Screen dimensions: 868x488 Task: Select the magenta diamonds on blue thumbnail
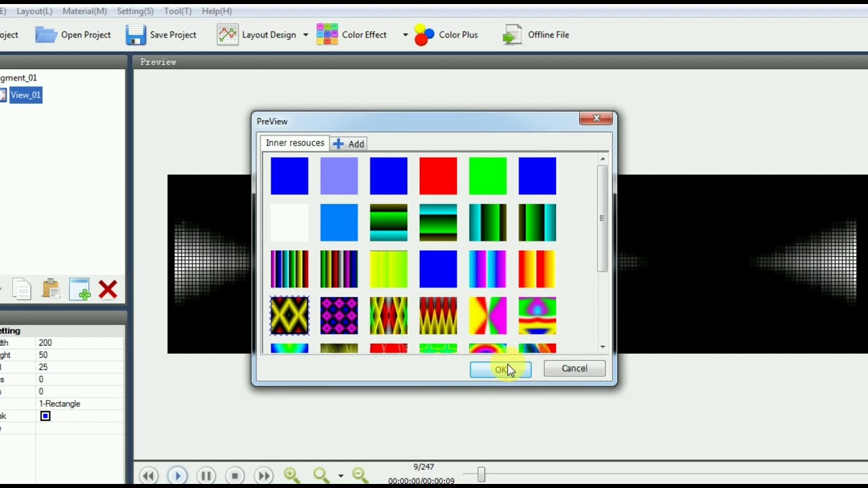pos(339,316)
